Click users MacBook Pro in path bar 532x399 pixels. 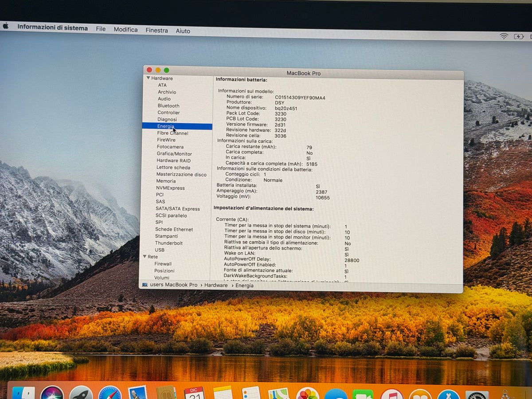pyautogui.click(x=174, y=285)
